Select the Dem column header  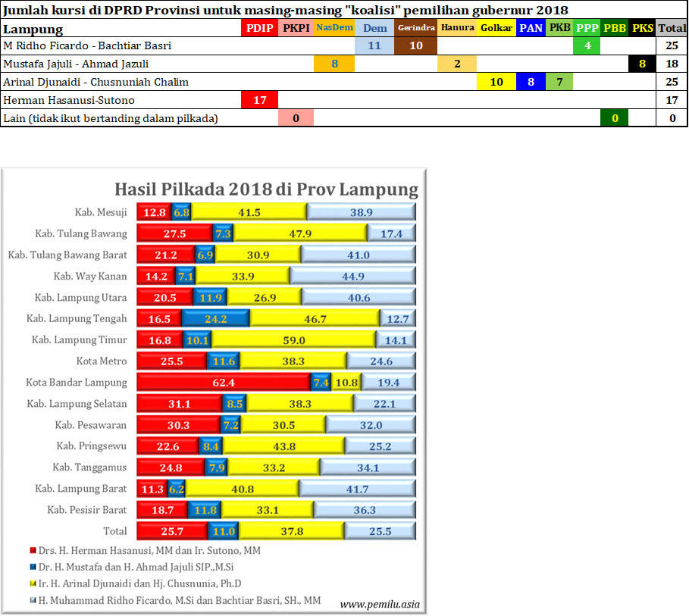pyautogui.click(x=374, y=28)
